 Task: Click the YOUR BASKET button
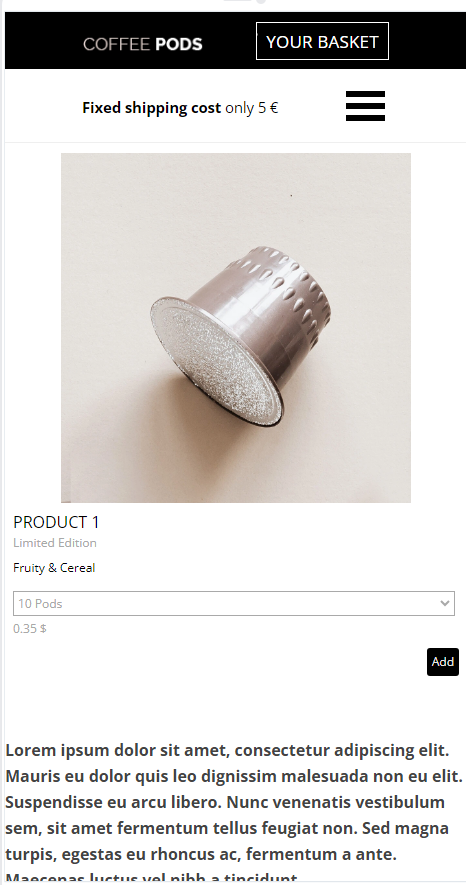(x=322, y=41)
